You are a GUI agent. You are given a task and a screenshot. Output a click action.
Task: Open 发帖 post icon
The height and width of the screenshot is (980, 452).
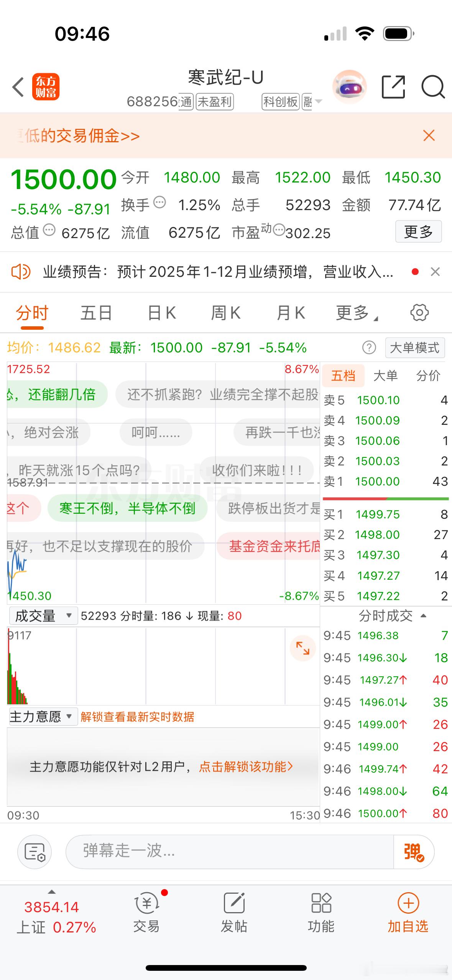coord(234,913)
